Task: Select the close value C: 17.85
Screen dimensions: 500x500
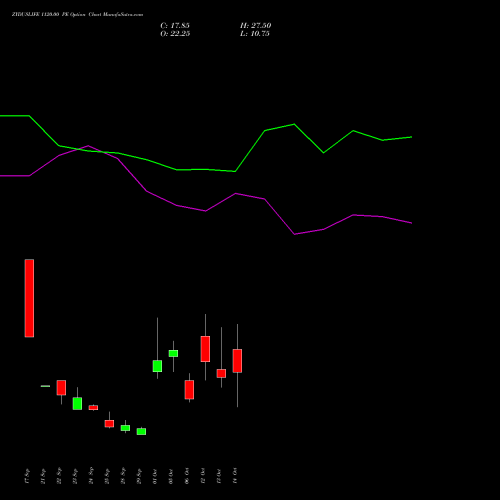Action: (175, 26)
